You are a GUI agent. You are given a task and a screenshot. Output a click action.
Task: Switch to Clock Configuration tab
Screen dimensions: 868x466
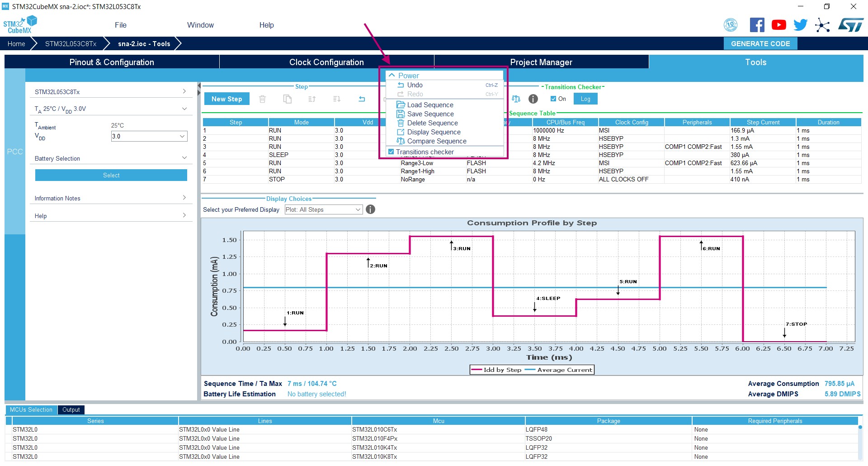326,62
